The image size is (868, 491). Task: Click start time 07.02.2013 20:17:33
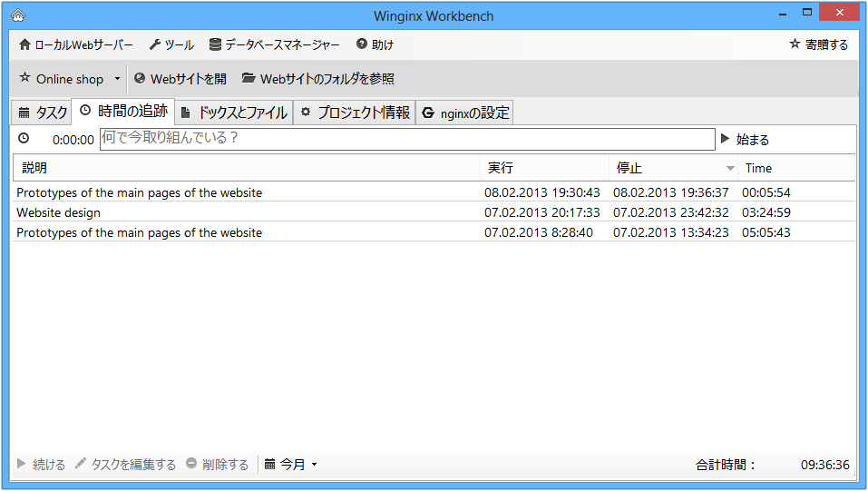point(542,212)
